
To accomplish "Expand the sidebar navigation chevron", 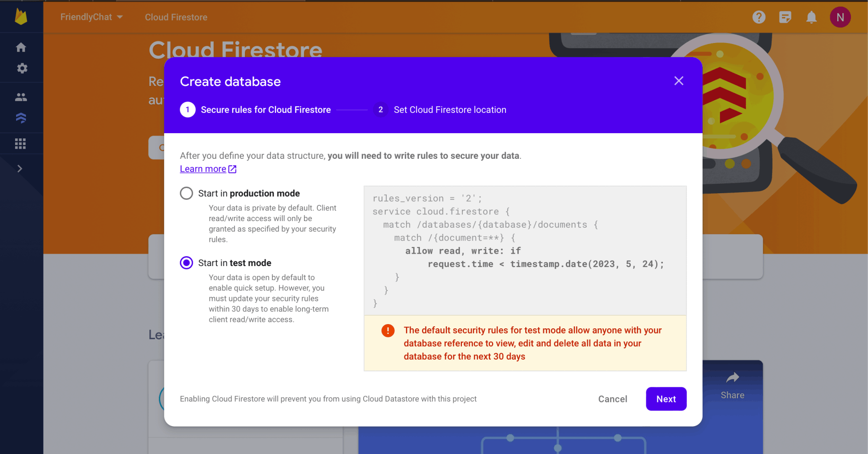I will [20, 169].
